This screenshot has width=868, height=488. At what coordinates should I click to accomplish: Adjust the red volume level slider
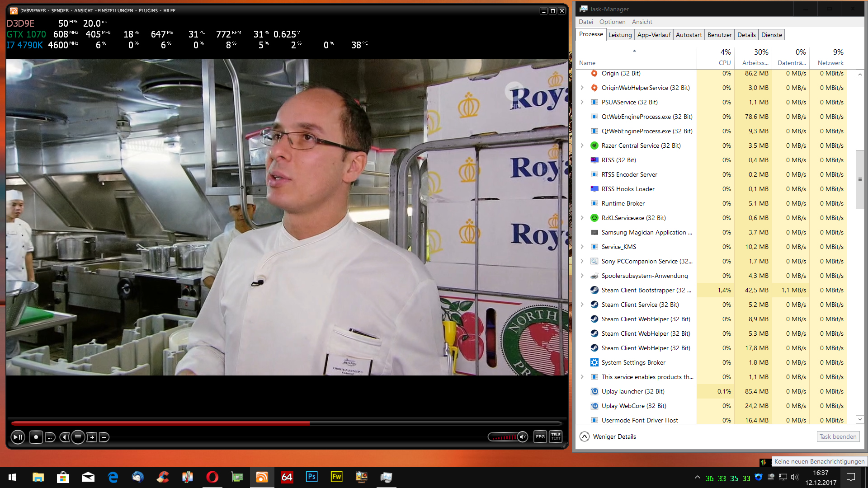pyautogui.click(x=504, y=437)
